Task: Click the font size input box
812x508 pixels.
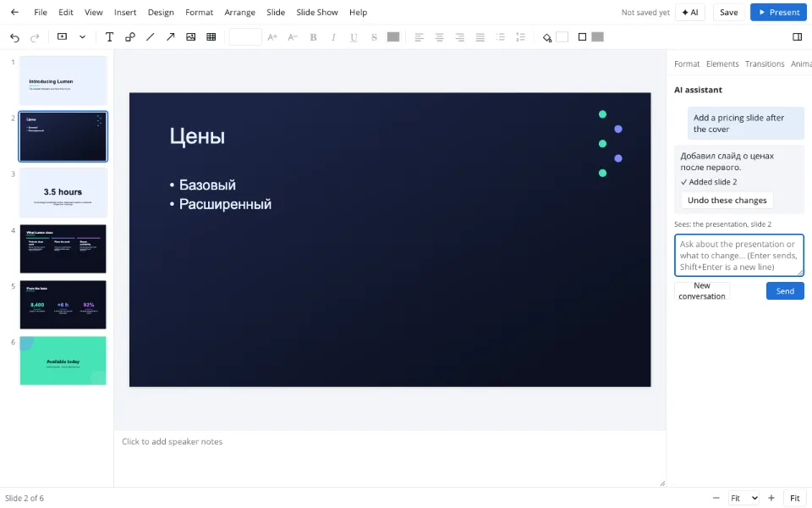Action: 245,36
